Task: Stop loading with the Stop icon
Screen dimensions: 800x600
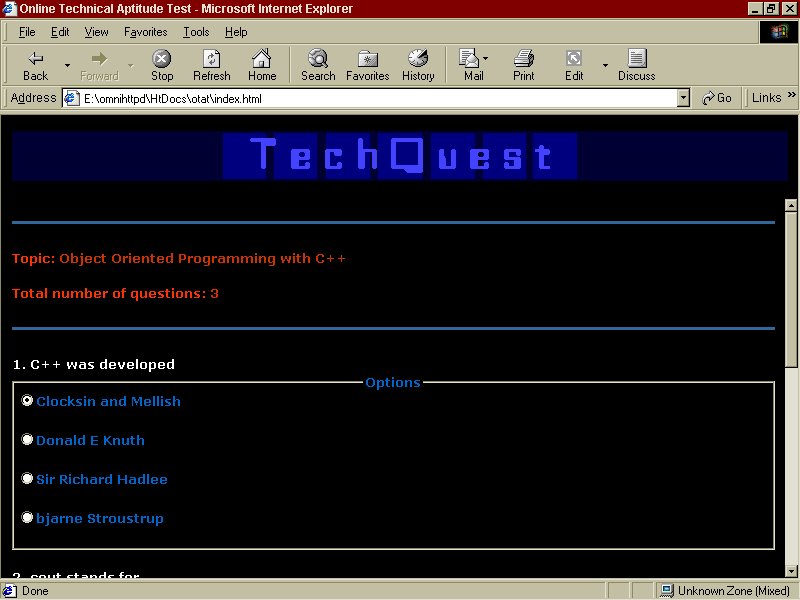Action: pyautogui.click(x=162, y=59)
